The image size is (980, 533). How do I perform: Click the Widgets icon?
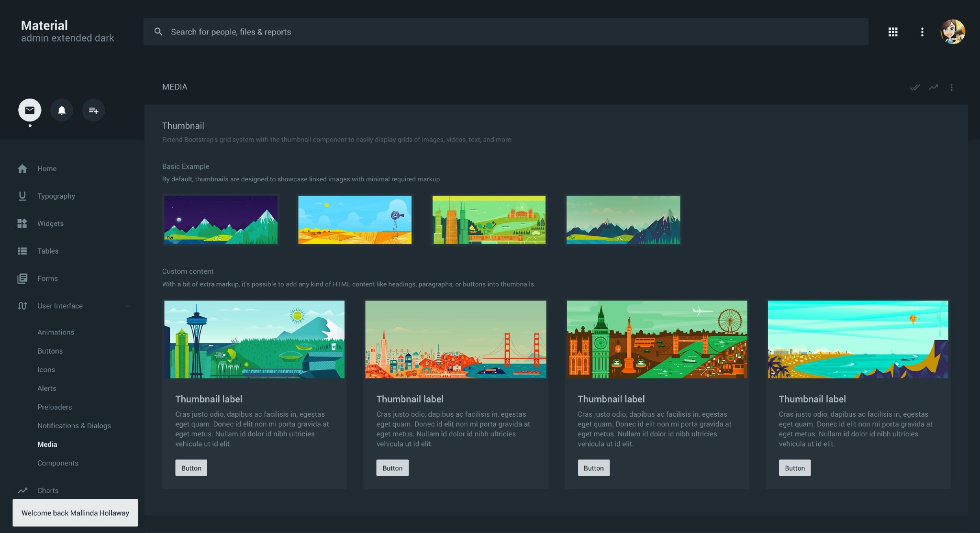tap(22, 223)
